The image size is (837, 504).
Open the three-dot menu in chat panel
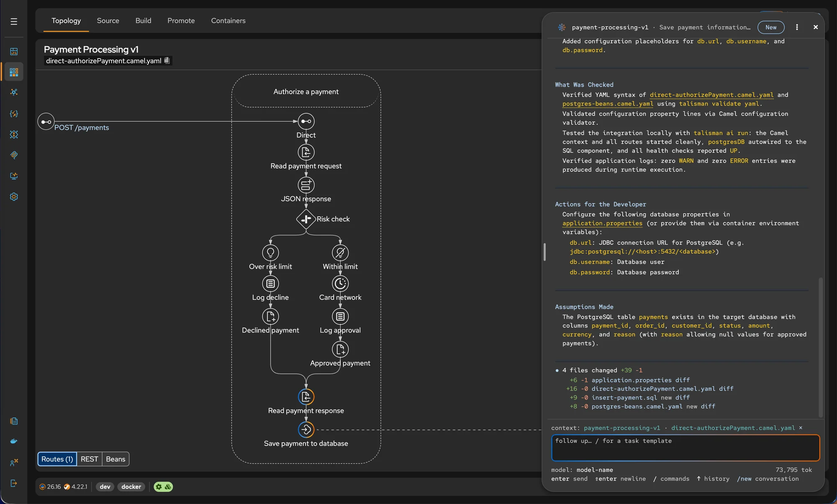pos(797,27)
